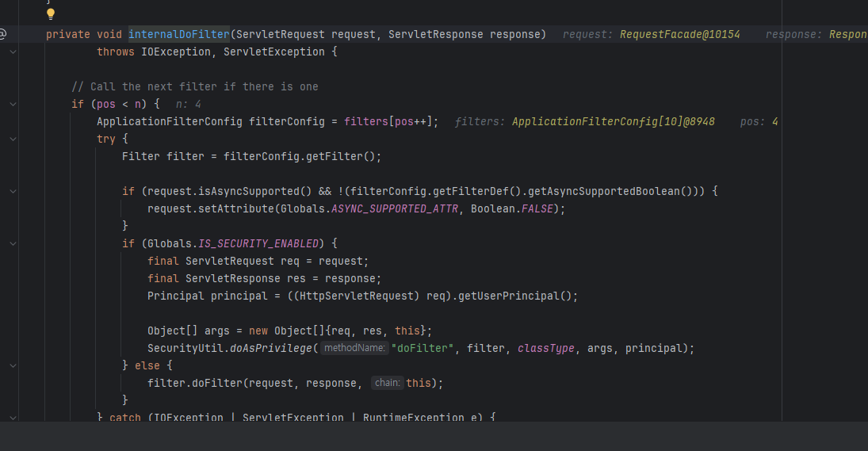Collapse the fold beside 'if (Globals.IS_SECURITY_ENABLED)'
Viewport: 868px width, 451px height.
coord(13,243)
